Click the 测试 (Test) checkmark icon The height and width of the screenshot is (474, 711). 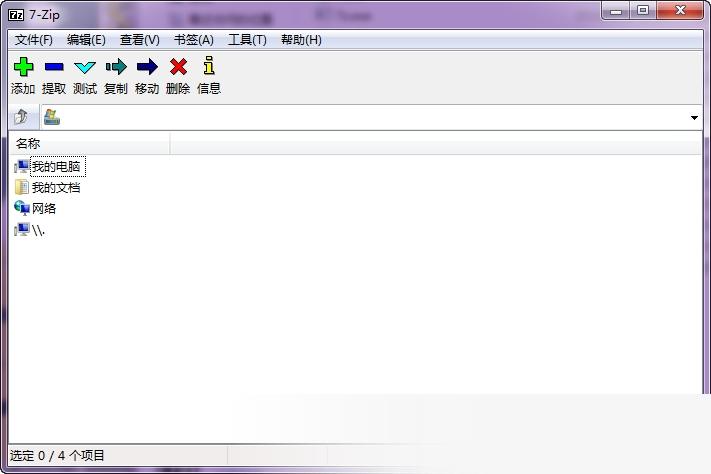coord(85,68)
